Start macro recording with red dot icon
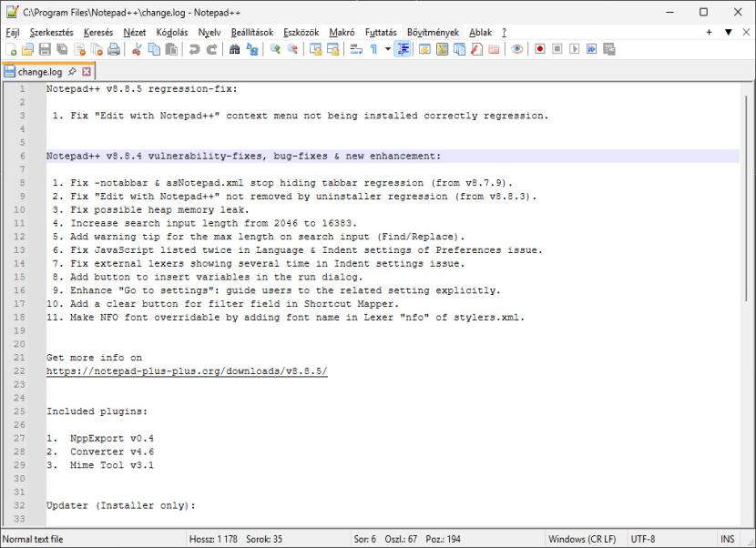The width and height of the screenshot is (756, 548). 539,49
